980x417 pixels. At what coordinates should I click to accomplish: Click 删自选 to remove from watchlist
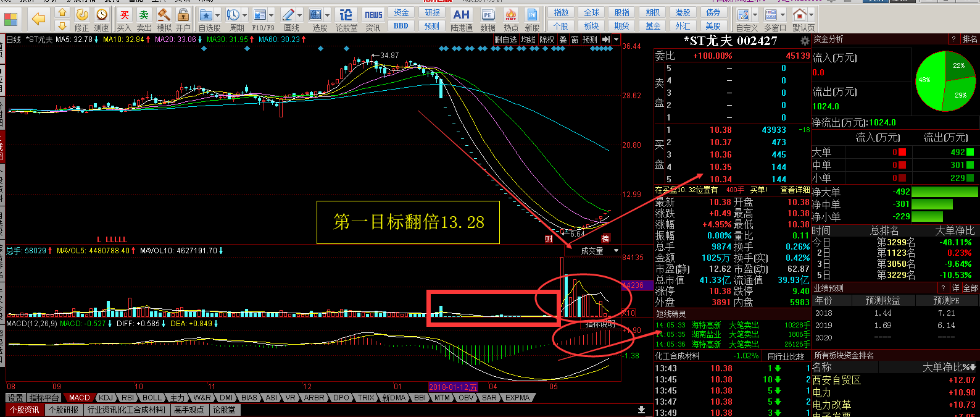coord(505,40)
